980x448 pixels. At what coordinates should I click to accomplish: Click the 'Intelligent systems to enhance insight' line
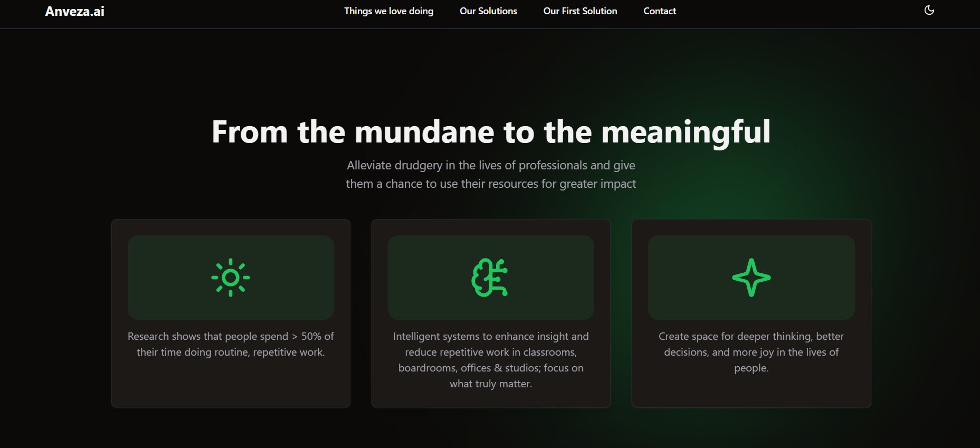(491, 336)
